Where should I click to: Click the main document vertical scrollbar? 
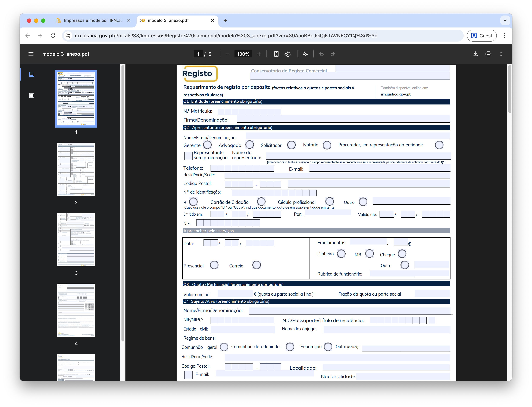(x=510, y=89)
